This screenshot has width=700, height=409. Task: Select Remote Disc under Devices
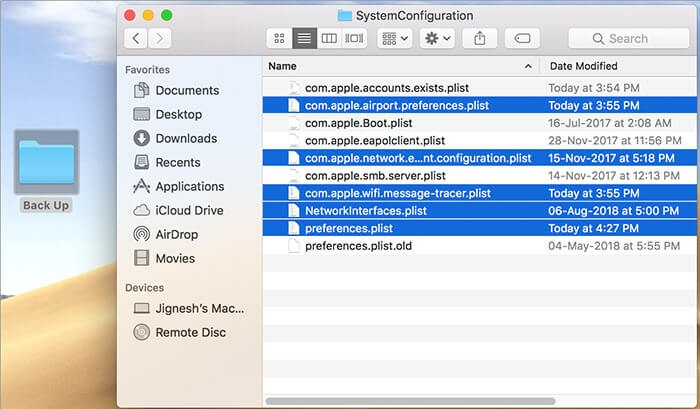click(179, 332)
